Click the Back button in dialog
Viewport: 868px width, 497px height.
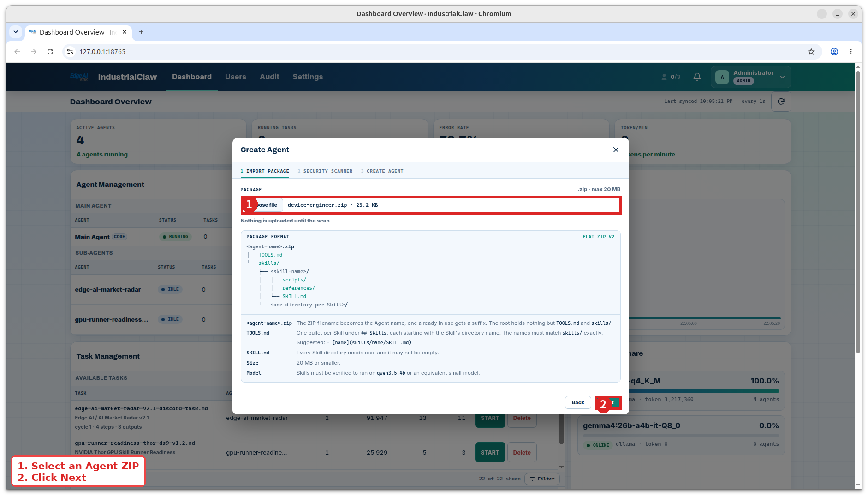(x=578, y=402)
